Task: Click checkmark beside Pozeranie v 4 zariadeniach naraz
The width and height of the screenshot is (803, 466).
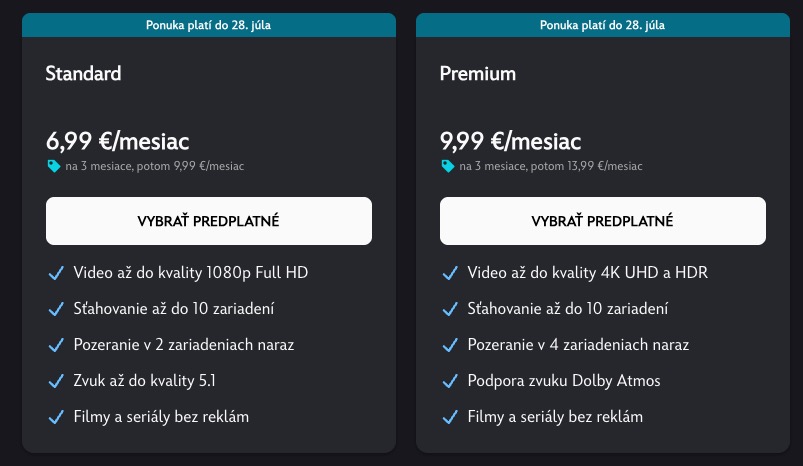Action: coord(450,345)
